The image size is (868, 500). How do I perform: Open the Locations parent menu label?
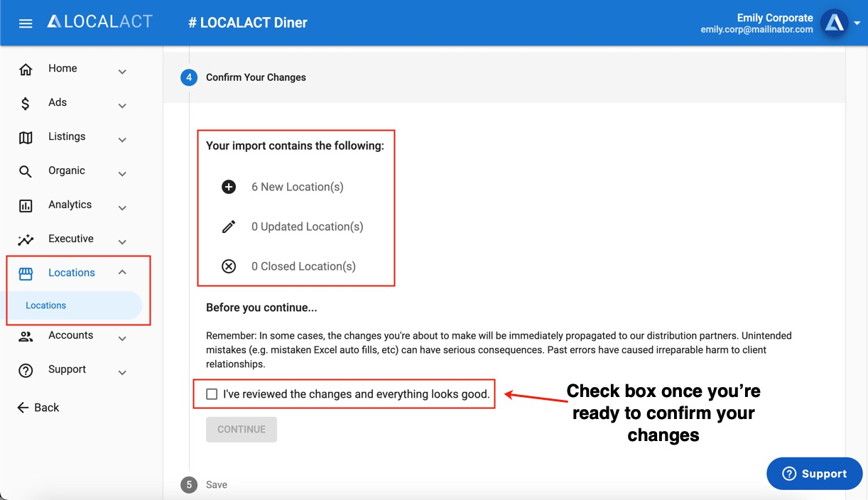pos(72,273)
